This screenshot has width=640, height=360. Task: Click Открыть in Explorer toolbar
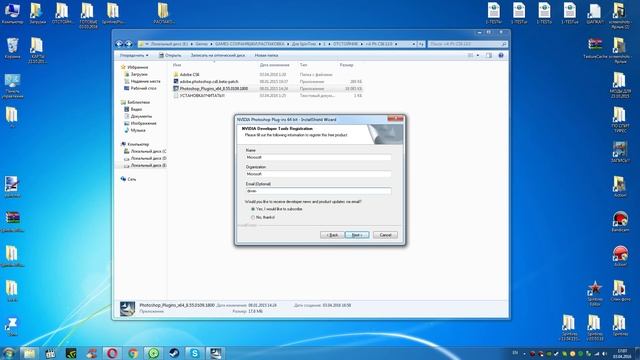(170, 55)
